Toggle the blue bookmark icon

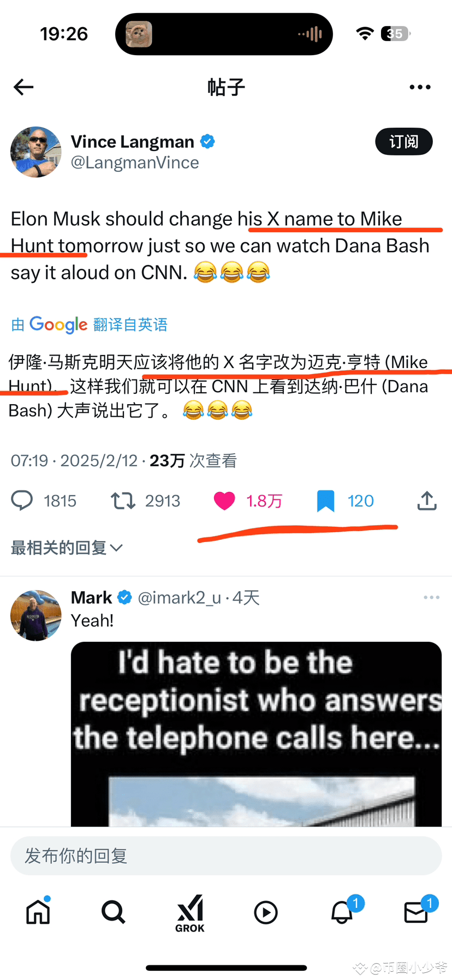tap(325, 500)
